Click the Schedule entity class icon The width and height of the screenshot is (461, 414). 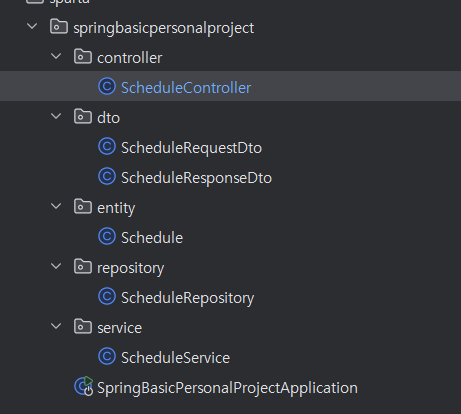point(107,237)
